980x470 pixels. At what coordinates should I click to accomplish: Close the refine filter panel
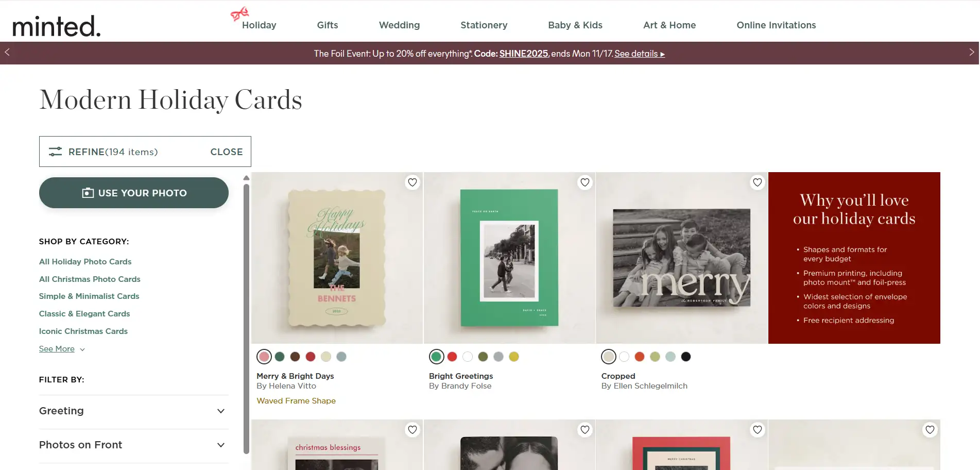pyautogui.click(x=226, y=152)
